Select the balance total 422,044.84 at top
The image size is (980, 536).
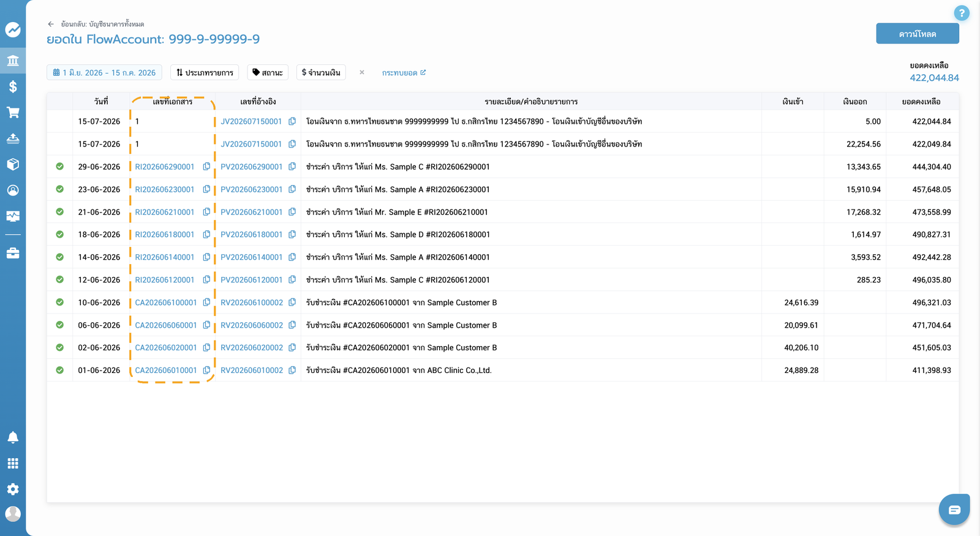[x=934, y=78]
